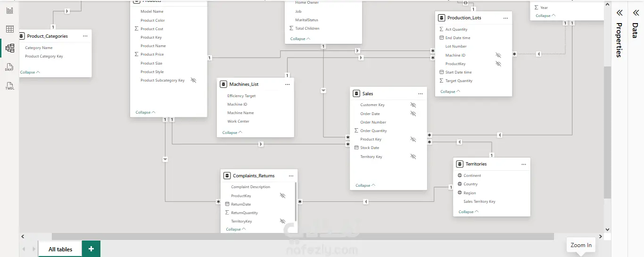Image resolution: width=644 pixels, height=257 pixels.
Task: Open Production_Lots table more options
Action: [505, 18]
